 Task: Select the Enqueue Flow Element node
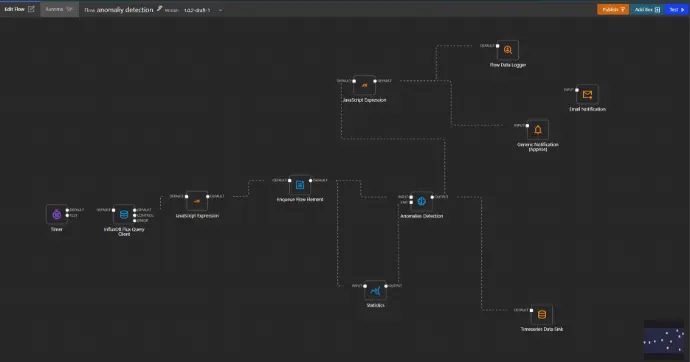300,185
